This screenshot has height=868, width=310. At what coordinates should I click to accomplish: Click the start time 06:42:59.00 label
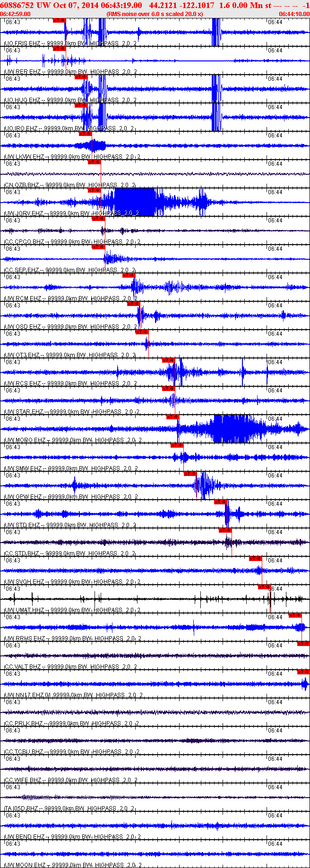point(15,14)
